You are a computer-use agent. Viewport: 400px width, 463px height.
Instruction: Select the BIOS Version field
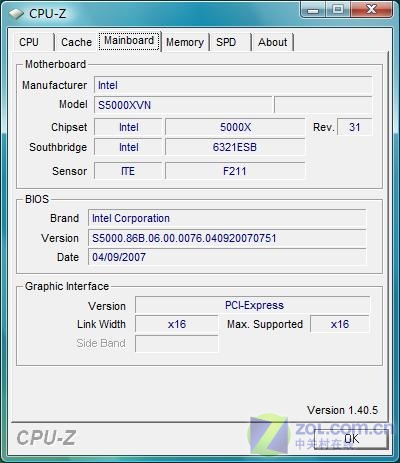[227, 238]
